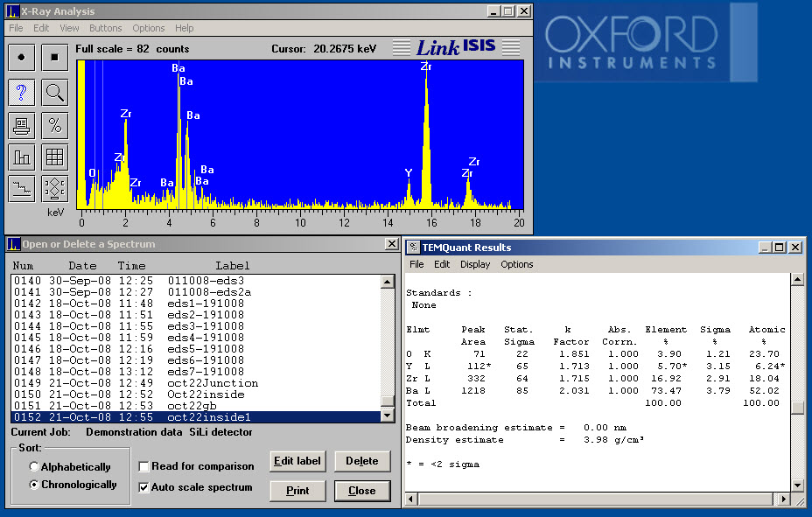The height and width of the screenshot is (517, 812).
Task: Click the Open or Delete a Spectrum title icon
Action: (x=14, y=244)
